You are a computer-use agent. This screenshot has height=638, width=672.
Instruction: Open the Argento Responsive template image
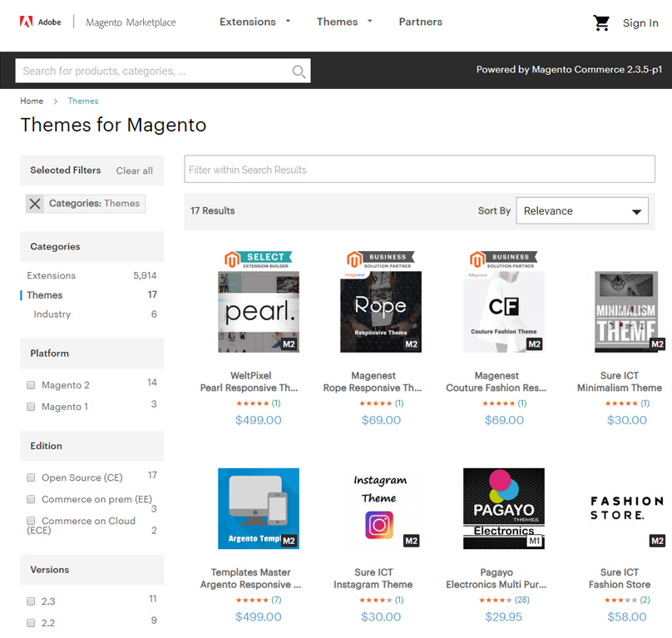pyautogui.click(x=258, y=508)
